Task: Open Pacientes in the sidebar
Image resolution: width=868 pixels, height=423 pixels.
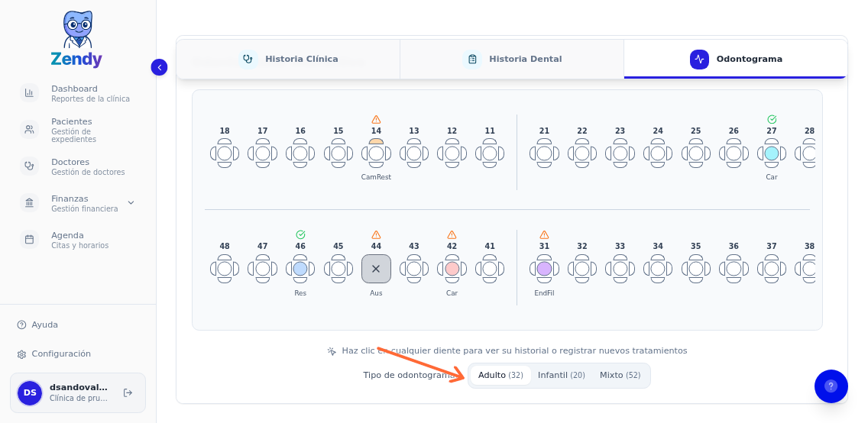Action: (x=73, y=130)
